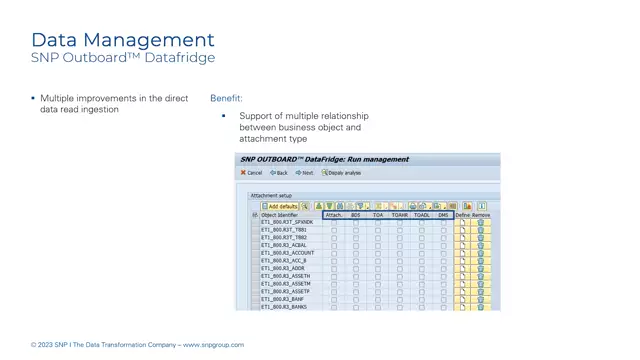Open the Subtotals icon's dropdown arrow
This screenshot has height=360, width=640.
tap(401, 207)
